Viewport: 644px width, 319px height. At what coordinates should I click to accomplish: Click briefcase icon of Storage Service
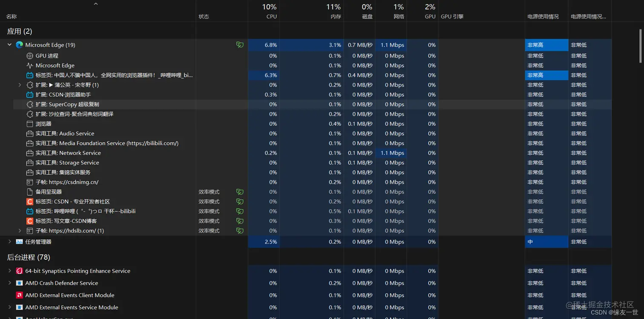30,163
